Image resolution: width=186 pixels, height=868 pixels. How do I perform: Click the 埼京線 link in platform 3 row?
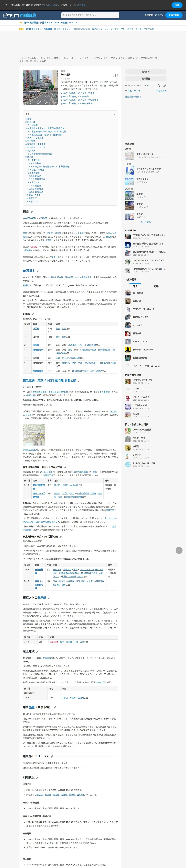click(36, 345)
